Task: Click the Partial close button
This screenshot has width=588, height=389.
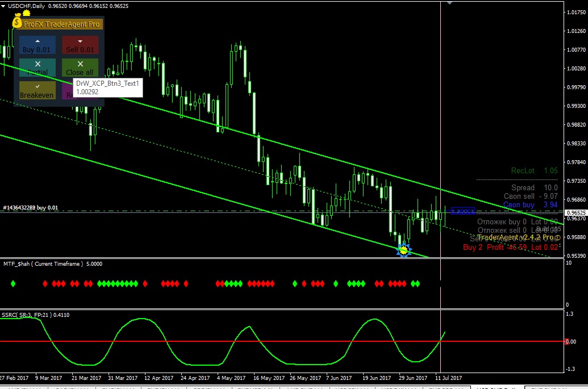Action: point(37,68)
